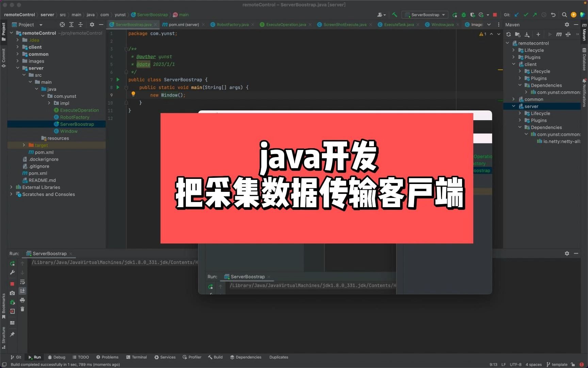Click the intention lightbulb near new Window()
The height and width of the screenshot is (368, 588).
click(133, 94)
